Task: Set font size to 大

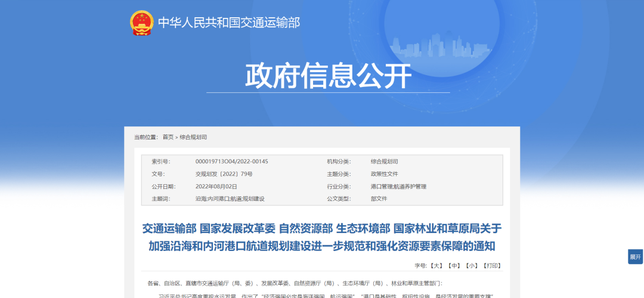Action: [436, 266]
